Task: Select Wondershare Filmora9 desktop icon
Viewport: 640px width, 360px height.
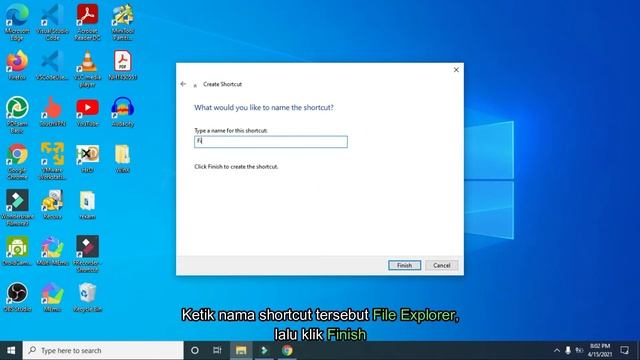Action: click(x=17, y=208)
